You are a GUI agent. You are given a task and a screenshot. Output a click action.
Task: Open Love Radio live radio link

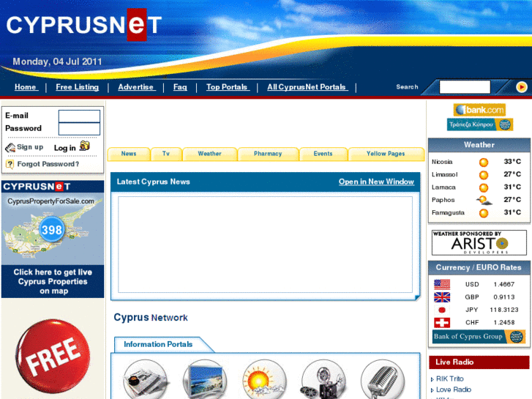[454, 389]
